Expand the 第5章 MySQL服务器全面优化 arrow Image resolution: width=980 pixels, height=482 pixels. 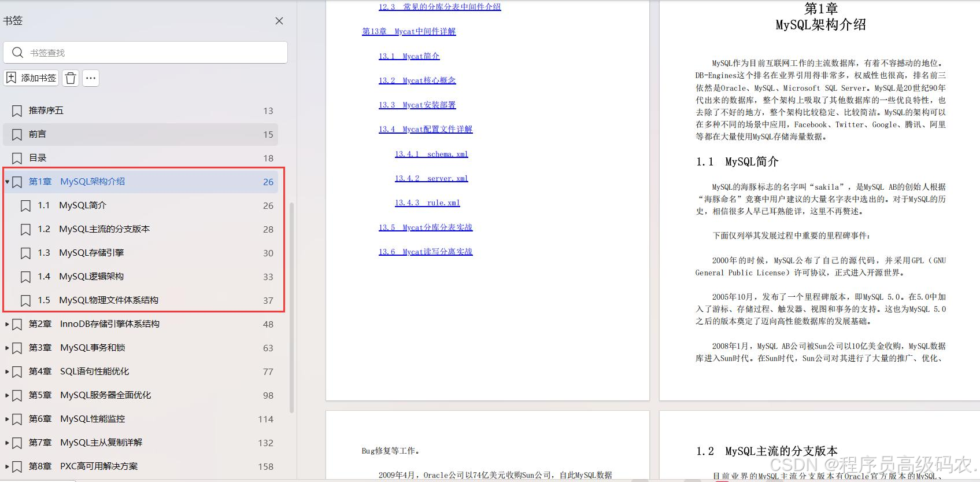coord(7,395)
